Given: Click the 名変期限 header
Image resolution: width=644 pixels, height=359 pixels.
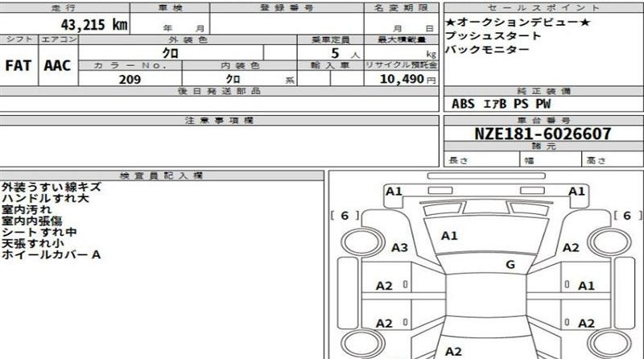Looking at the screenshot, I should [x=401, y=8].
